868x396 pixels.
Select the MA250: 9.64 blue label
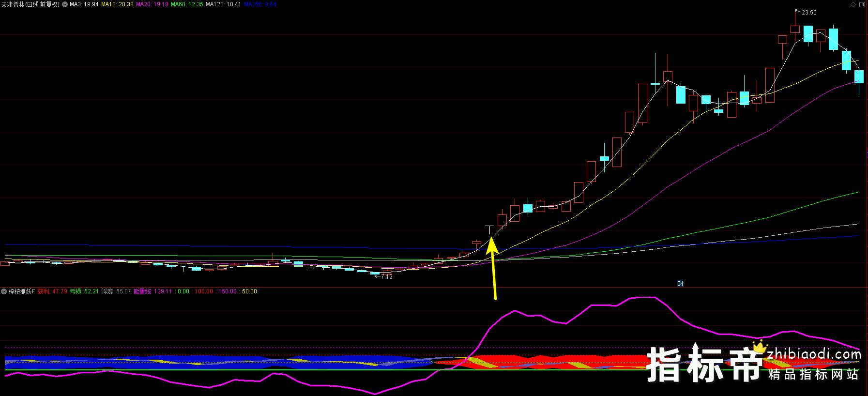[x=260, y=4]
